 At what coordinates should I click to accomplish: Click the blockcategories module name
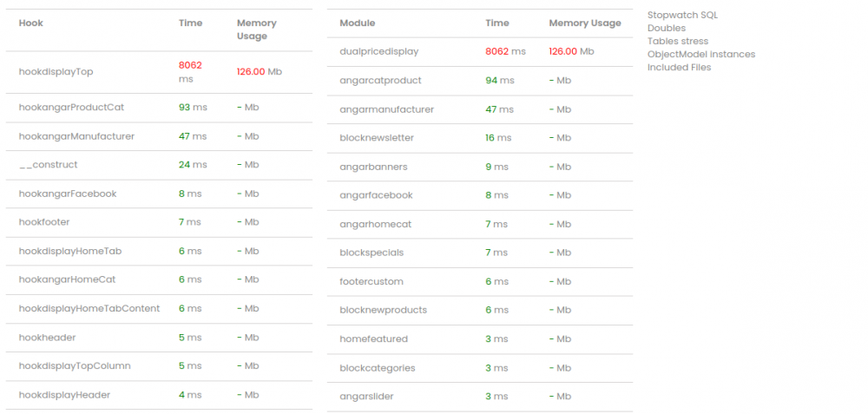378,368
